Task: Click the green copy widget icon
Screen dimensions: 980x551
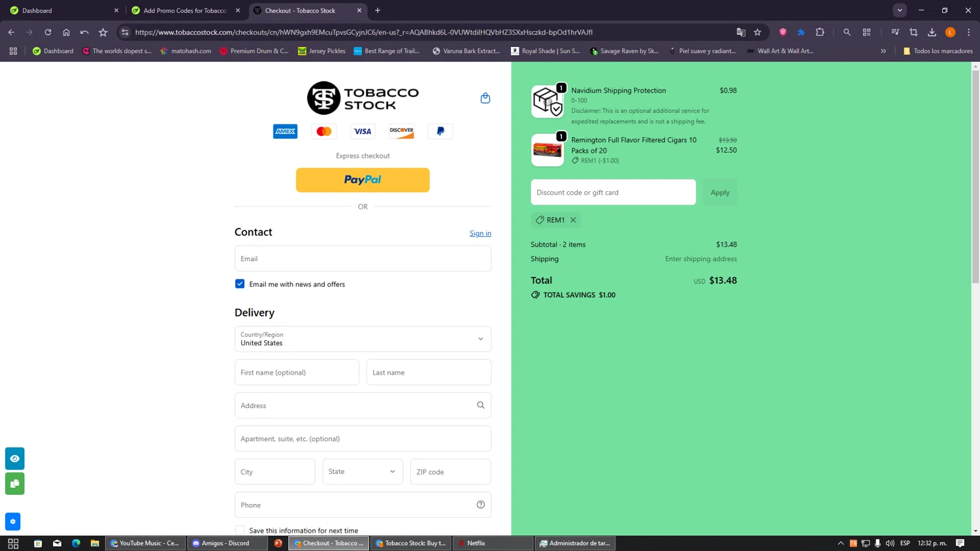Action: (x=15, y=484)
